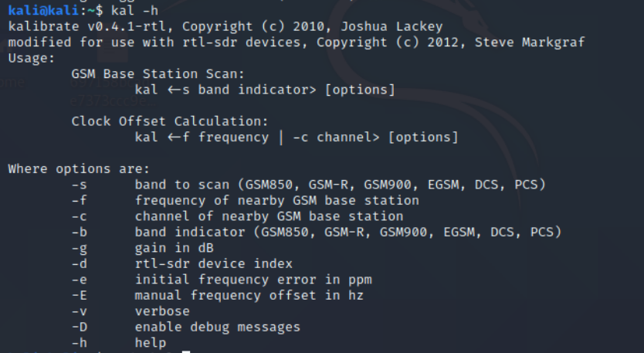Click the -c channel option line
644x353 pixels.
[237, 216]
